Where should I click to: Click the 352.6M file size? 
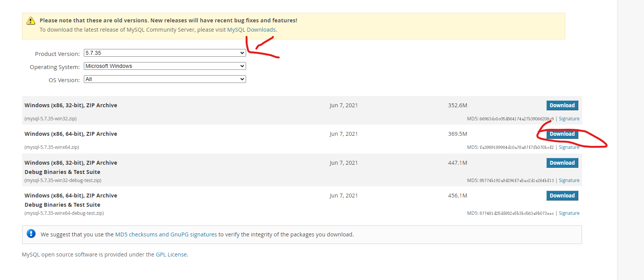[457, 105]
